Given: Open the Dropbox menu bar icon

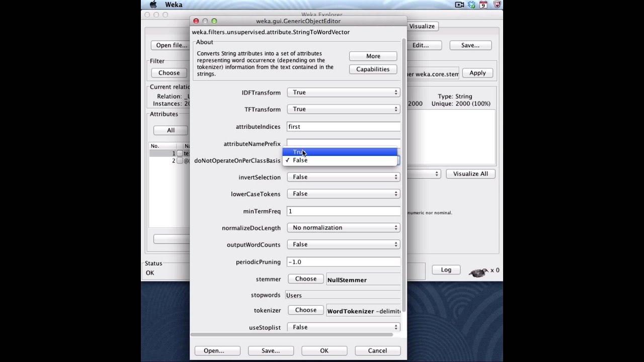Looking at the screenshot, I should click(x=471, y=5).
